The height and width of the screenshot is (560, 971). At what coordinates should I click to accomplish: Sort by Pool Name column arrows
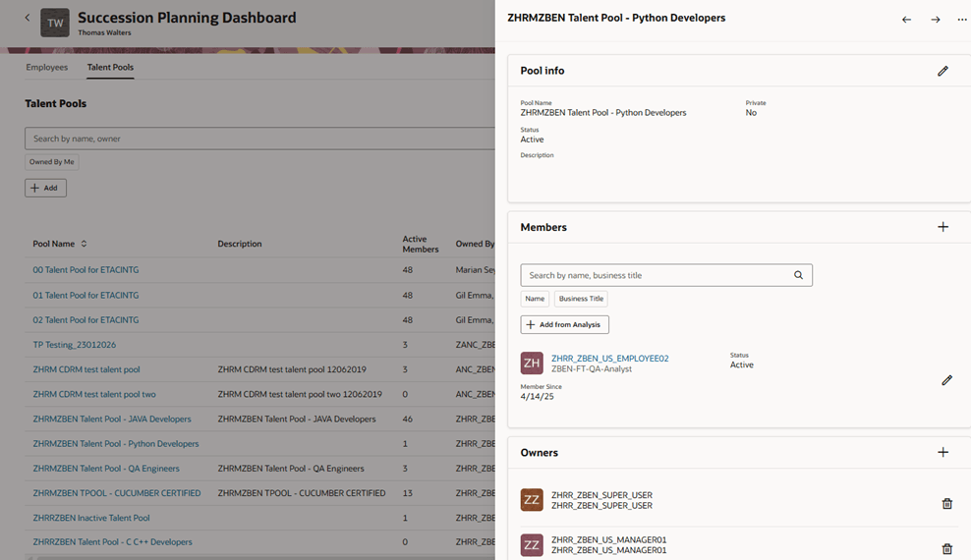84,244
